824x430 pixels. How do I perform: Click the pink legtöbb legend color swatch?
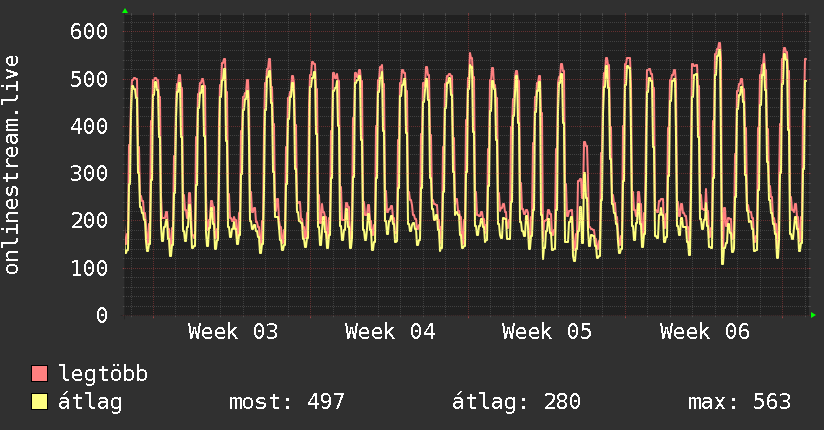click(39, 374)
